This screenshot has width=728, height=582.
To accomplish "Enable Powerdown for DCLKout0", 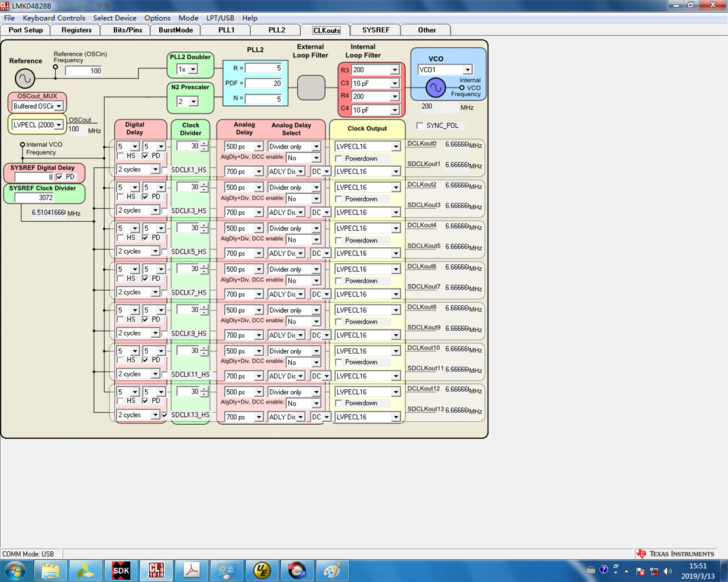I will click(x=339, y=159).
